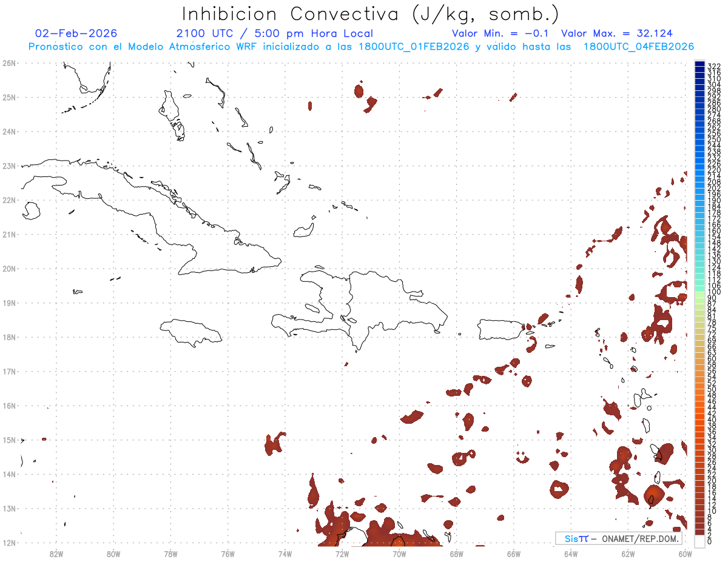Click the darkest navy swatch at colorbar top
The width and height of the screenshot is (728, 562).
pyautogui.click(x=700, y=64)
